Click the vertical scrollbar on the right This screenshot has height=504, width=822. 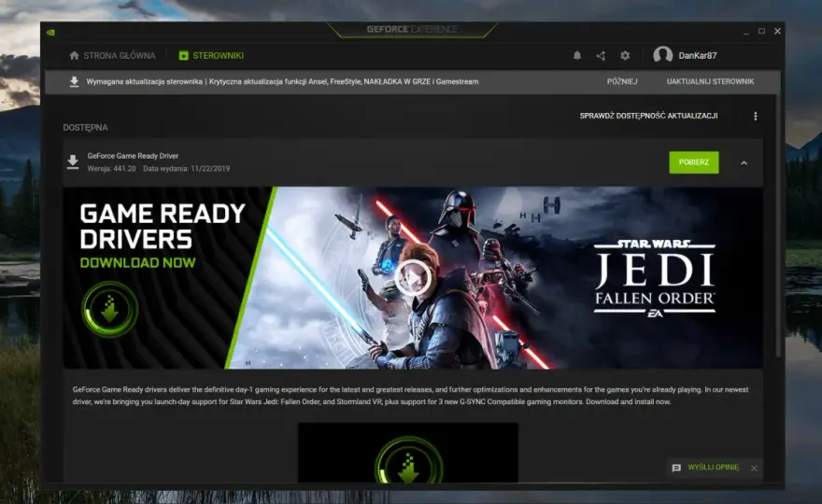[779, 225]
